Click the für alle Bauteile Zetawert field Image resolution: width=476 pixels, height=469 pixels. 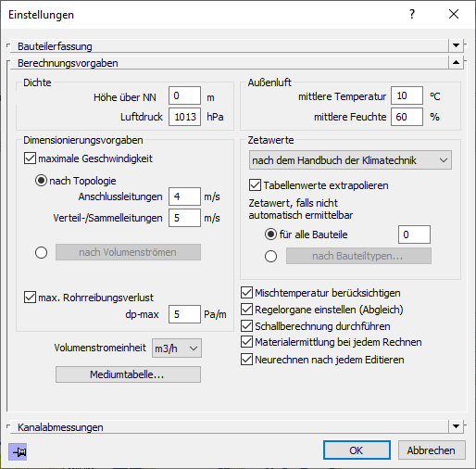click(414, 234)
